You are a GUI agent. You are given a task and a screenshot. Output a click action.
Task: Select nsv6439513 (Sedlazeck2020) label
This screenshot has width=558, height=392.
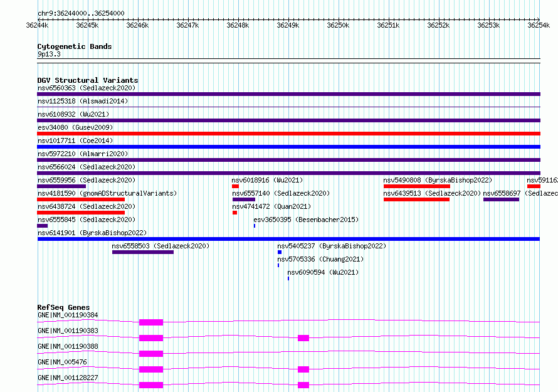(432, 193)
